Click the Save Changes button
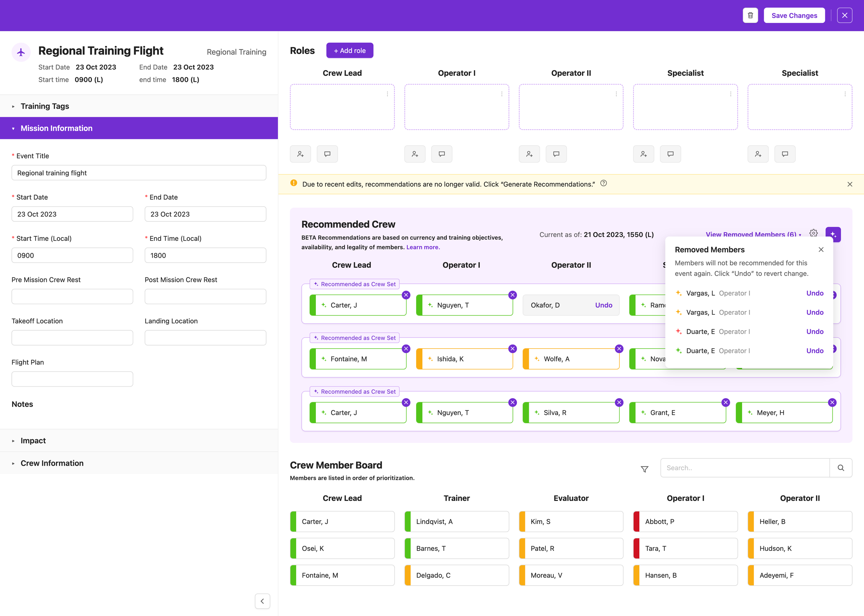 tap(794, 16)
